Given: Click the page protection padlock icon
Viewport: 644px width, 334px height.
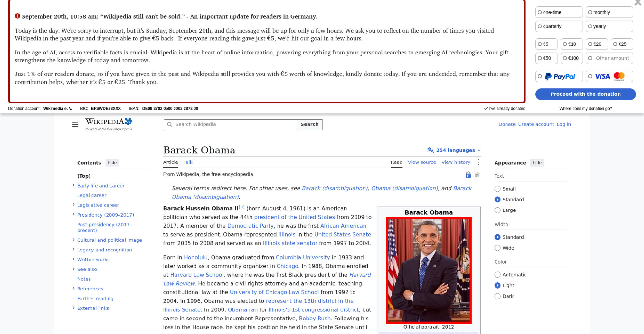Looking at the screenshot, I should (468, 175).
